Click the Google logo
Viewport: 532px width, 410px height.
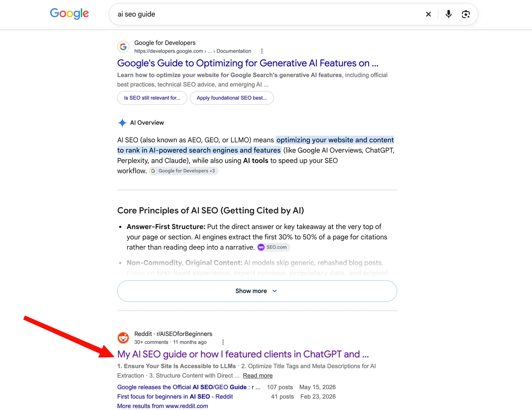click(x=69, y=14)
